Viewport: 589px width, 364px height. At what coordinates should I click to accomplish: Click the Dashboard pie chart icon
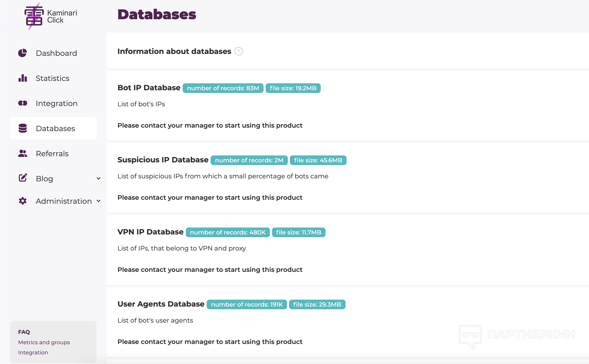pyautogui.click(x=23, y=53)
